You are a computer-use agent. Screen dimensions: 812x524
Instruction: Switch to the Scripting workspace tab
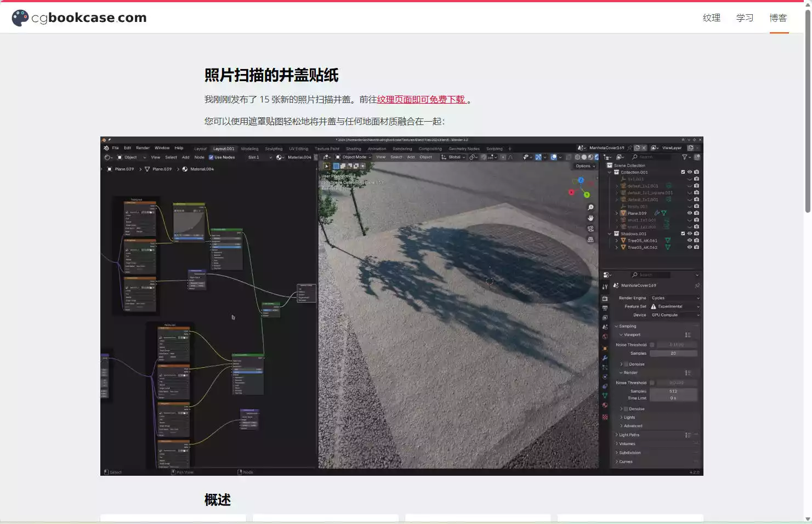(x=494, y=149)
